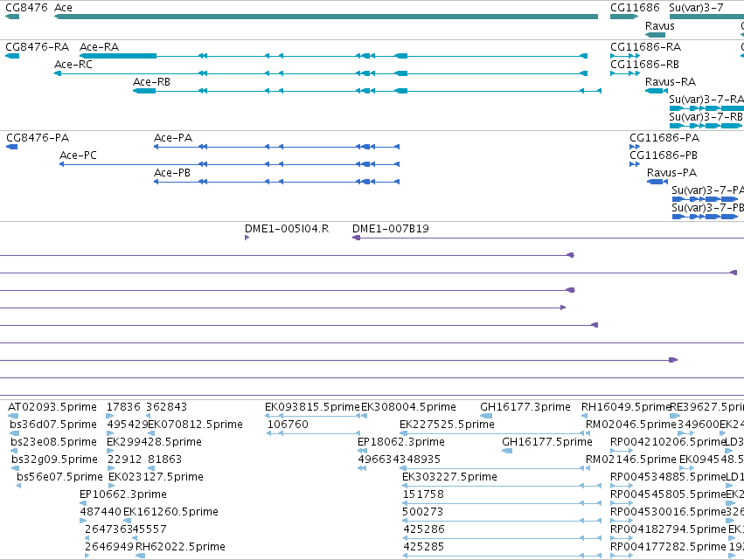Click the Ravus-RA transcript label
This screenshot has height=560, width=744.
(671, 82)
